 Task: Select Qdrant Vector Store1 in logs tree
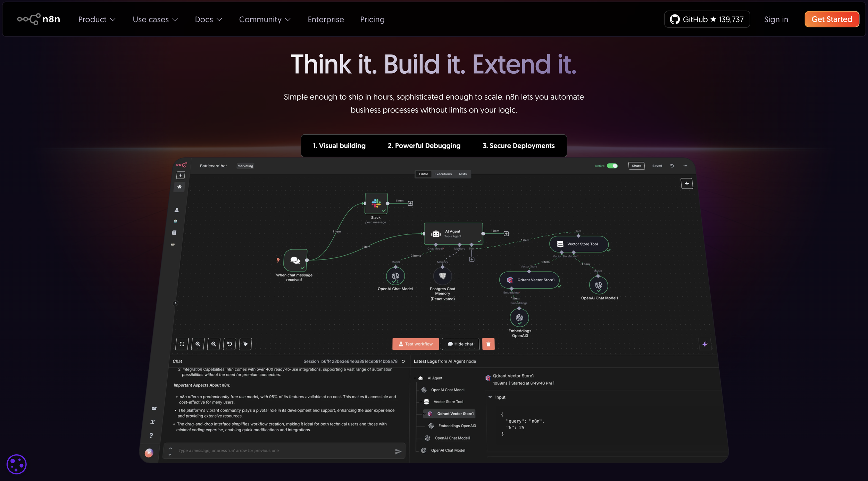(x=455, y=414)
